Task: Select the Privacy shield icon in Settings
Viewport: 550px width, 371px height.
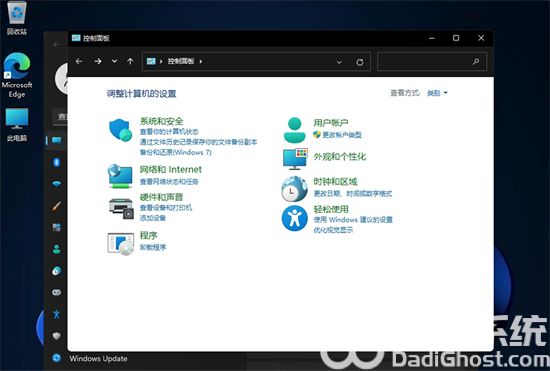Action: (x=56, y=336)
